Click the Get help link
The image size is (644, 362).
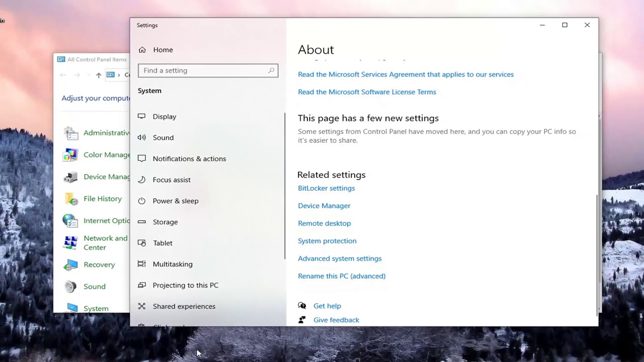click(x=327, y=306)
